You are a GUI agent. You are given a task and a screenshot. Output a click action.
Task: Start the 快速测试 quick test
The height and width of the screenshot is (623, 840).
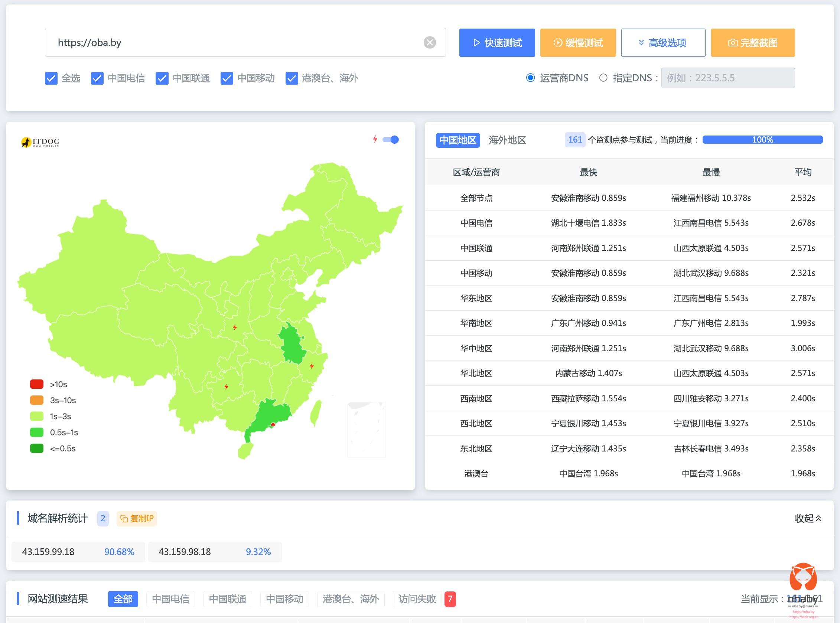(x=497, y=43)
